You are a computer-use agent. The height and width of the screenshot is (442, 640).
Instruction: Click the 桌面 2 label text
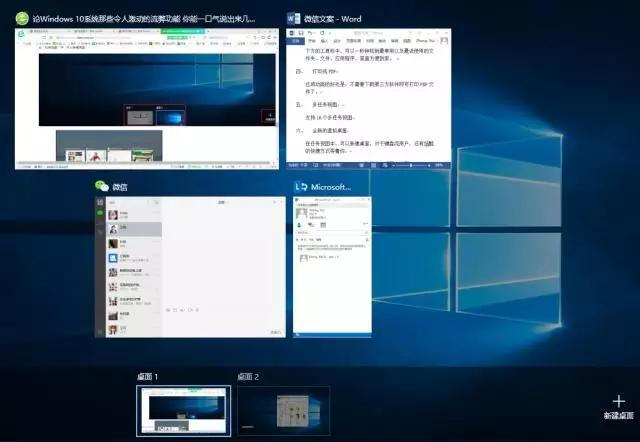[248, 377]
